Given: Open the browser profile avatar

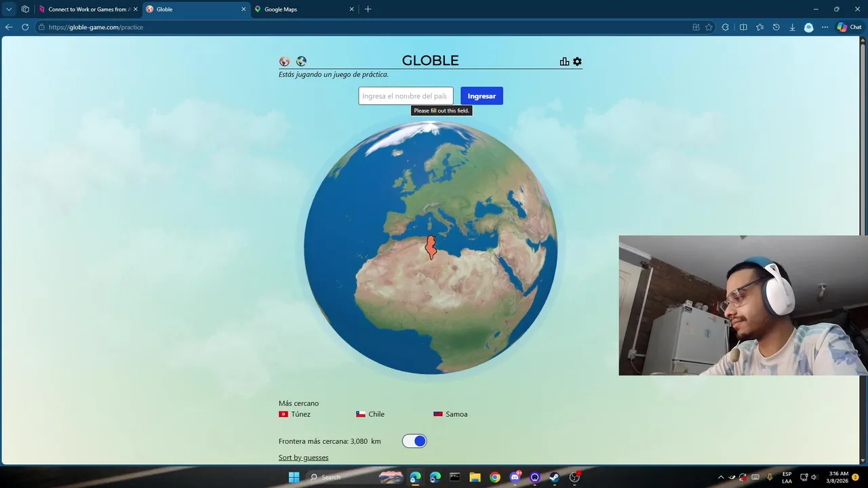Looking at the screenshot, I should click(x=808, y=27).
